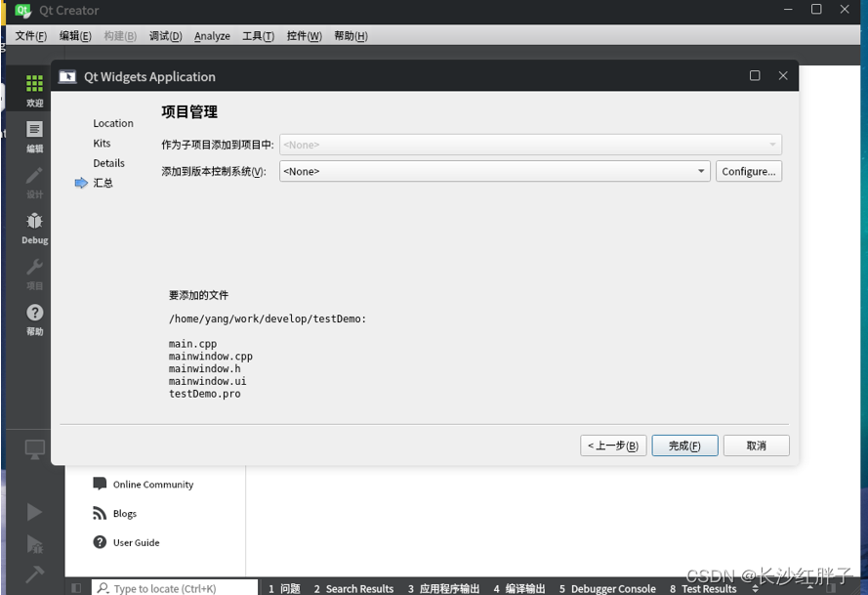This screenshot has height=595, width=868.
Task: Open the User Guide link
Action: (136, 542)
